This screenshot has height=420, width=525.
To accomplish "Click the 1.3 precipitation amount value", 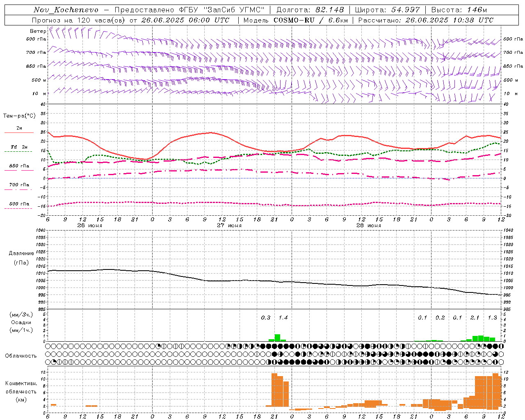I will pos(493,317).
